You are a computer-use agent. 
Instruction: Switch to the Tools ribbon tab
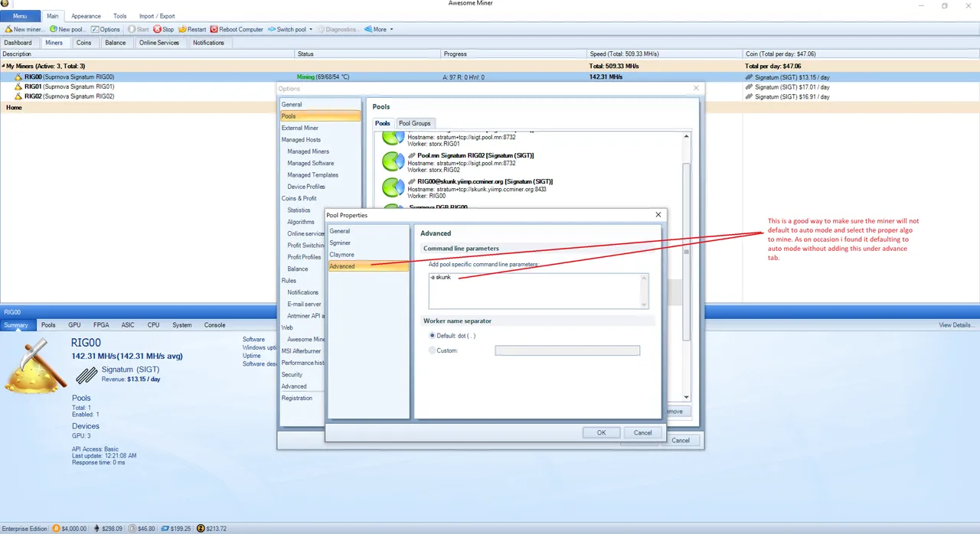pyautogui.click(x=120, y=16)
